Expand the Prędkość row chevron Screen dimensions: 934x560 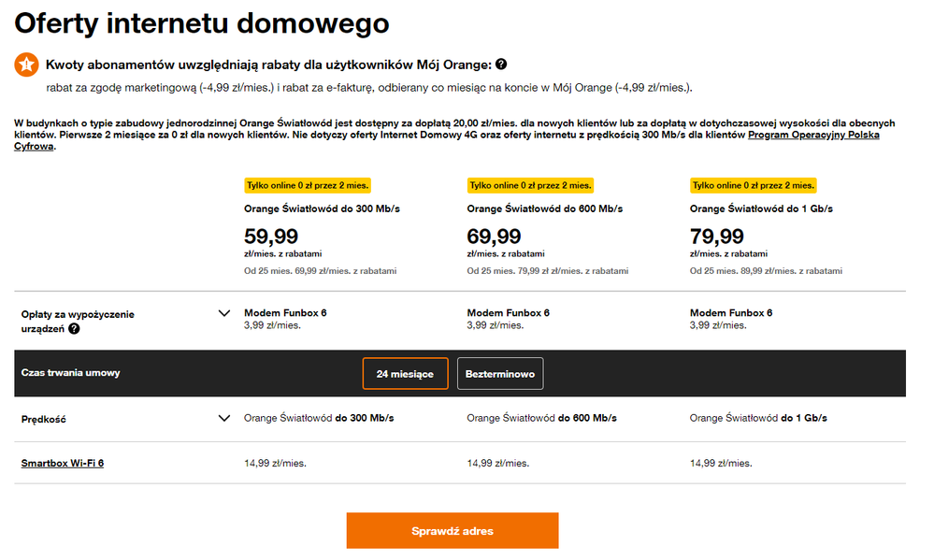[x=223, y=418]
